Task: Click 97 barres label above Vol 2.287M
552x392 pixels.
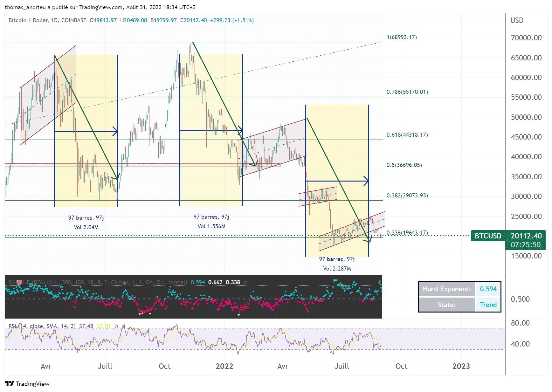Action: (337, 259)
